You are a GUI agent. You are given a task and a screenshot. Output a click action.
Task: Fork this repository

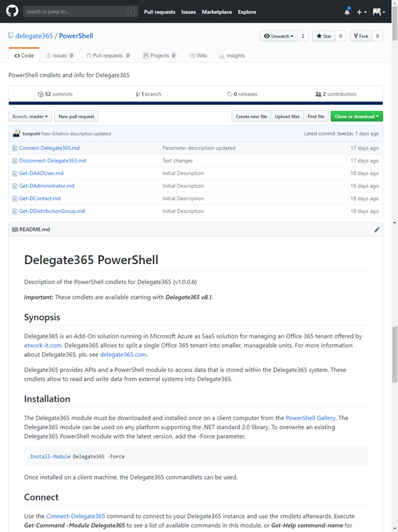click(361, 36)
